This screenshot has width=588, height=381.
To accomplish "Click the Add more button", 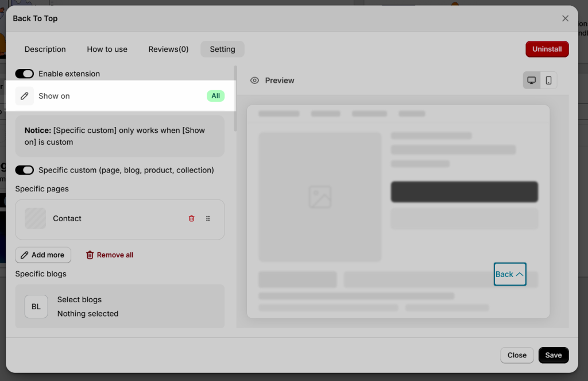I will coord(43,255).
